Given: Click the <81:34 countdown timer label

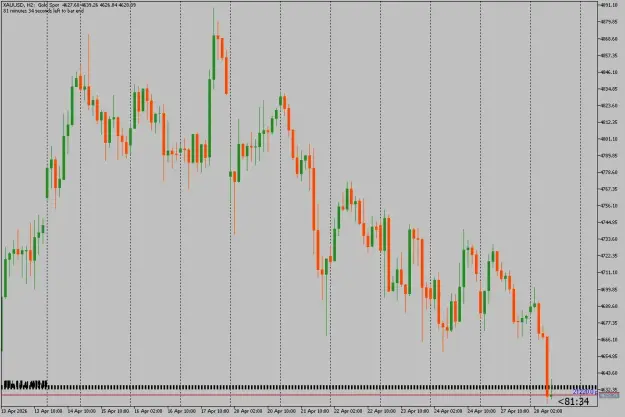Looking at the screenshot, I should click(574, 401).
